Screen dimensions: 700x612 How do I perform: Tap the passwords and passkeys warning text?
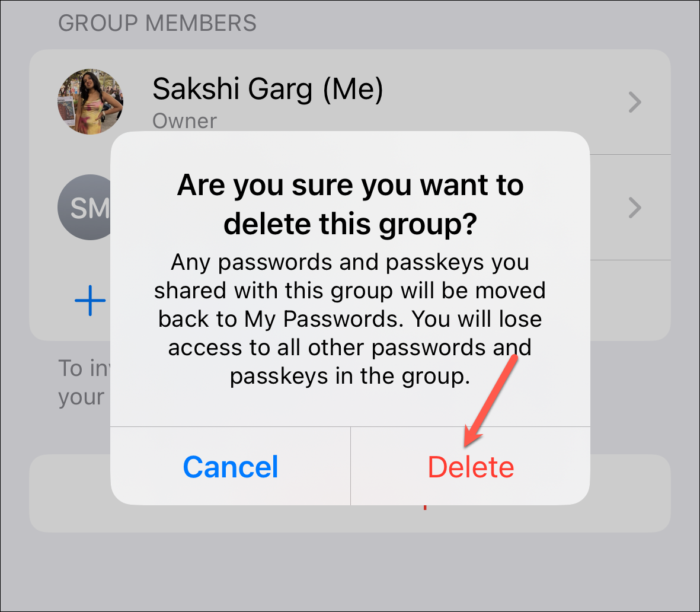pos(350,319)
